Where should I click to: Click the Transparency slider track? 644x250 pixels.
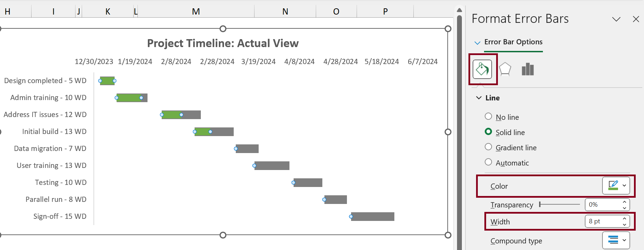[560, 205]
